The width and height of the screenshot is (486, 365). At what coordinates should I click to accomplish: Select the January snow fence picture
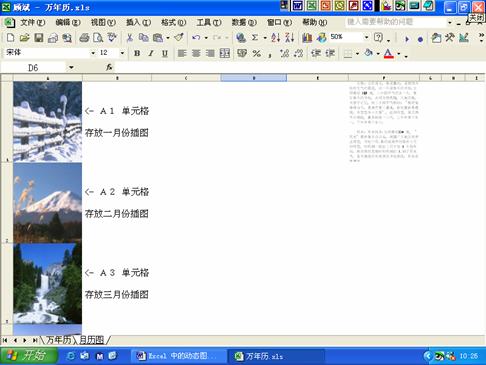(48, 122)
